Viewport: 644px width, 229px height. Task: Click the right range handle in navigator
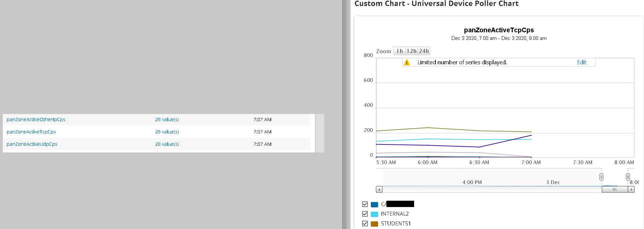click(628, 177)
